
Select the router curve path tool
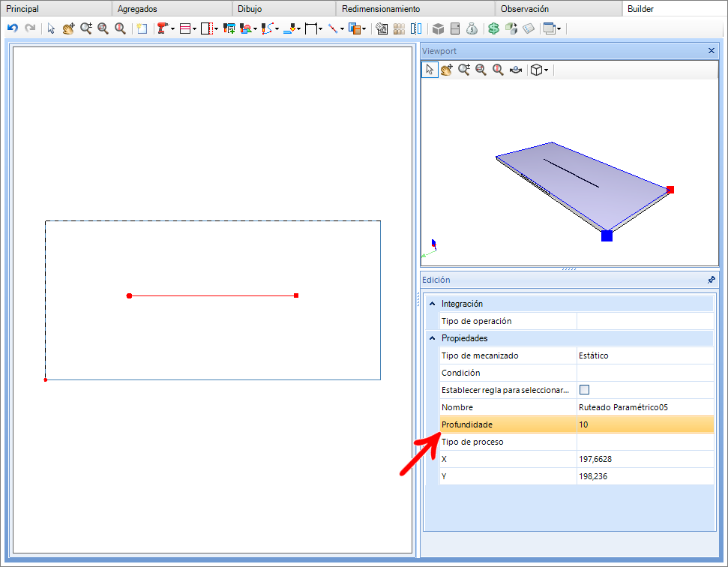point(267,28)
